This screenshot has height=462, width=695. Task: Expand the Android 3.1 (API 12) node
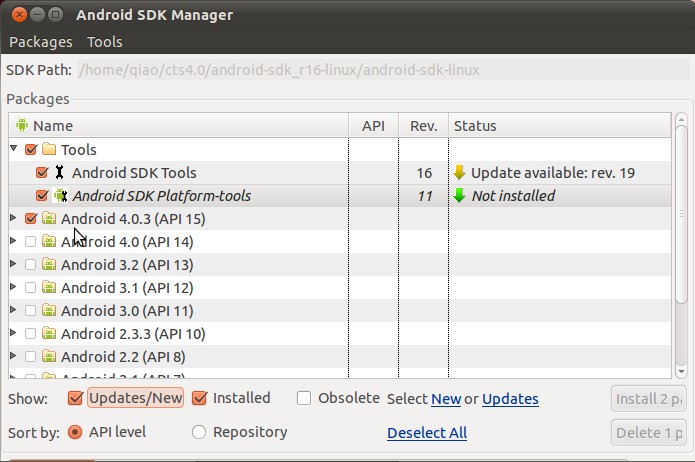13,287
